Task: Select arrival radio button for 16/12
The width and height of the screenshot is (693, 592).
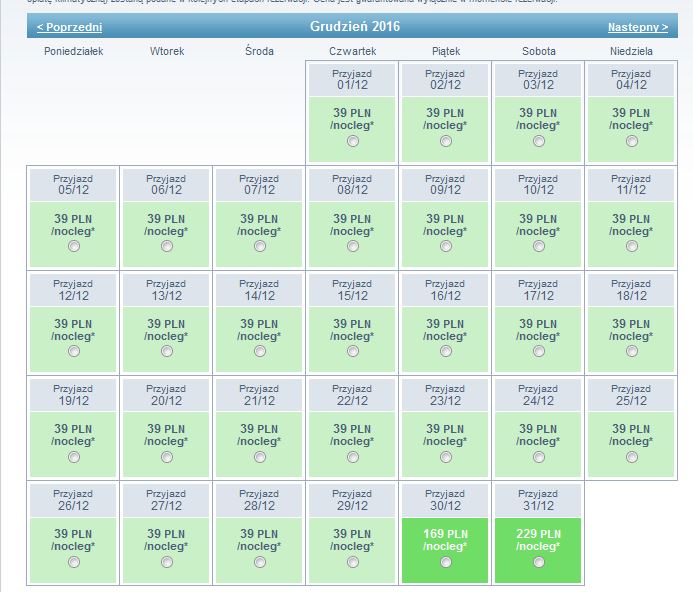Action: pos(446,351)
